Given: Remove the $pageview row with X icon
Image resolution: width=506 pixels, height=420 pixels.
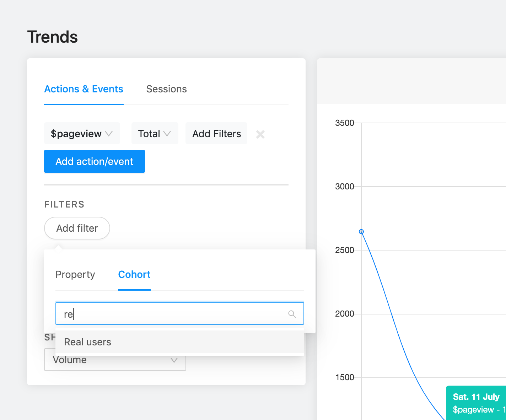Looking at the screenshot, I should [x=260, y=134].
